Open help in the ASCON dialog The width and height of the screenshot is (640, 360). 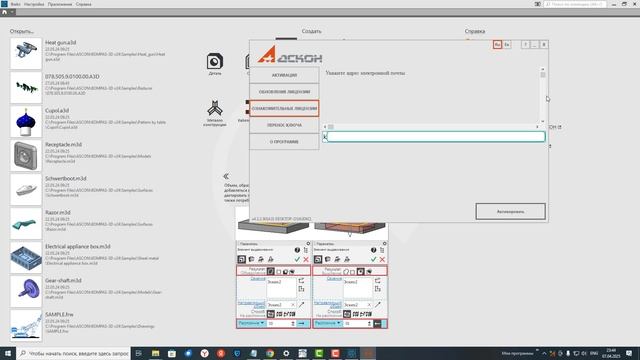click(x=525, y=44)
